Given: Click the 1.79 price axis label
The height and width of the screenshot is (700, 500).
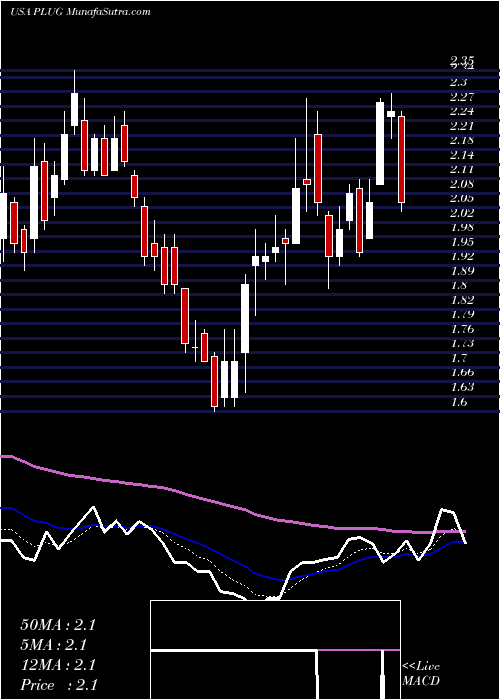Looking at the screenshot, I should [462, 314].
